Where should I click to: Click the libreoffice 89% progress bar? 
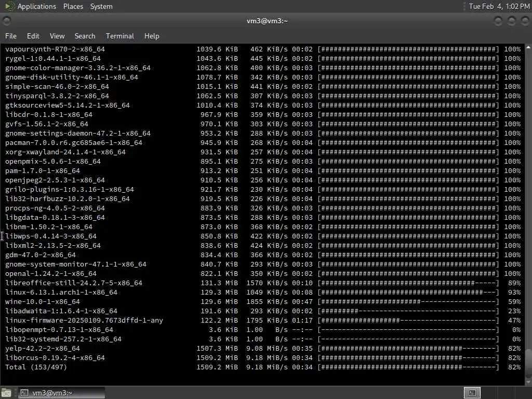point(408,283)
